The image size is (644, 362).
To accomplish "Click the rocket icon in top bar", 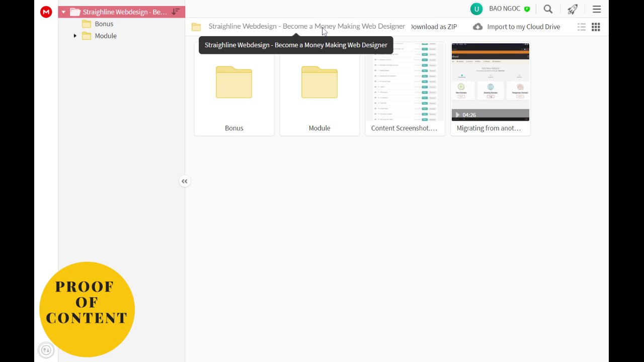I will (573, 9).
